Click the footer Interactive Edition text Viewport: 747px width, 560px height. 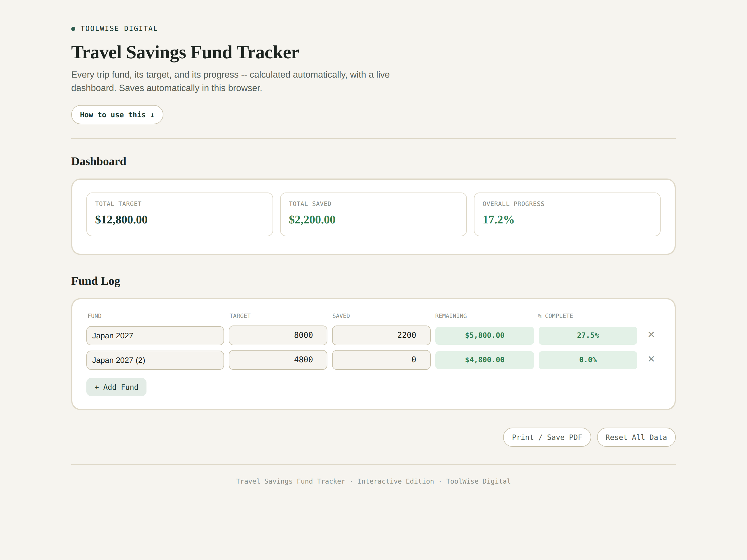coord(395,481)
